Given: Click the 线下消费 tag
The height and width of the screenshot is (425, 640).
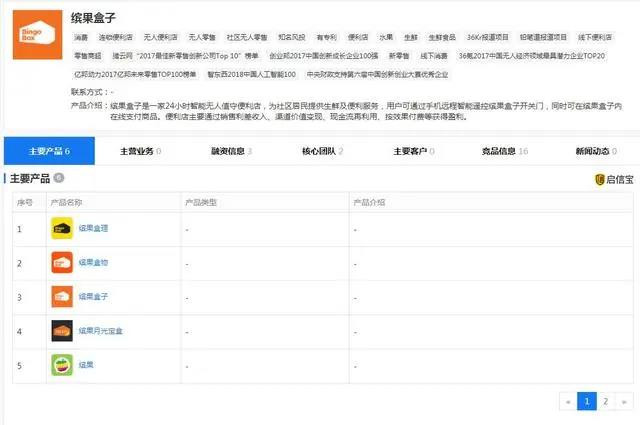Looking at the screenshot, I should pyautogui.click(x=434, y=56).
